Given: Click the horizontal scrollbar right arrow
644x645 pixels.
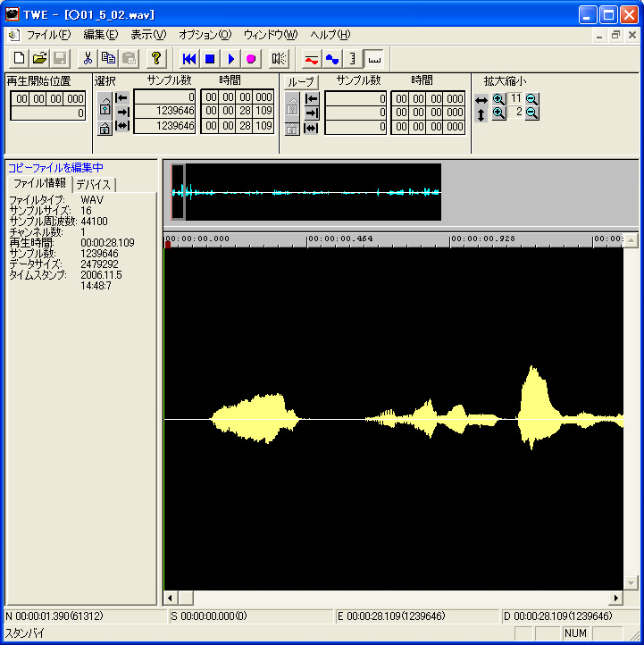Looking at the screenshot, I should (x=616, y=598).
